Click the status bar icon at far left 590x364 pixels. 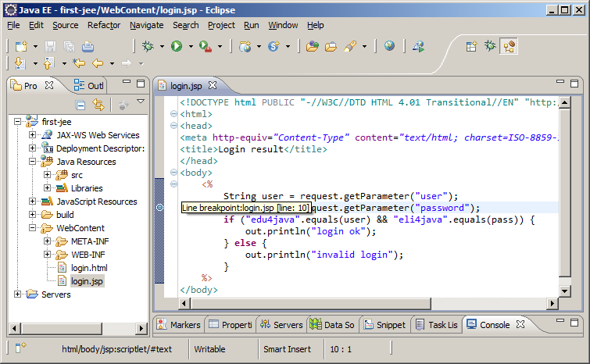pos(20,348)
